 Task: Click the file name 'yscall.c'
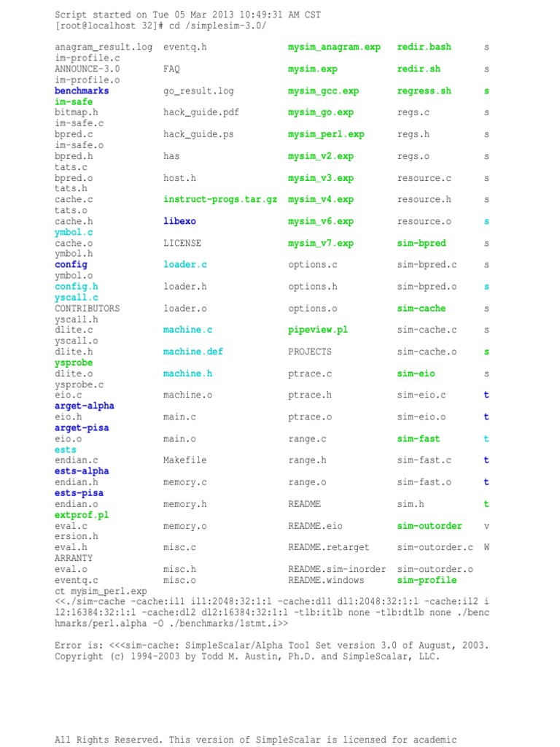tap(76, 298)
